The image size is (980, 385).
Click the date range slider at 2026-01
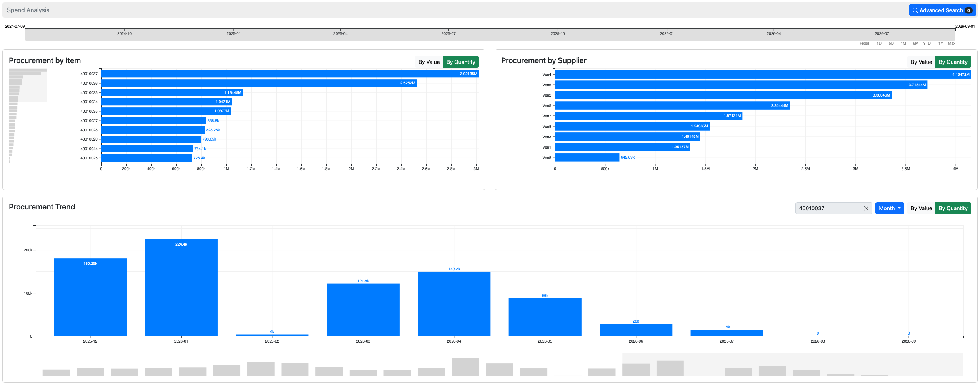click(x=667, y=35)
